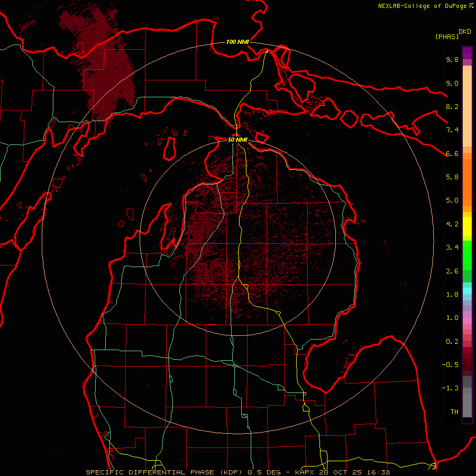Click the 0.2 scale value
This screenshot has height=476, width=476.
pos(452,342)
